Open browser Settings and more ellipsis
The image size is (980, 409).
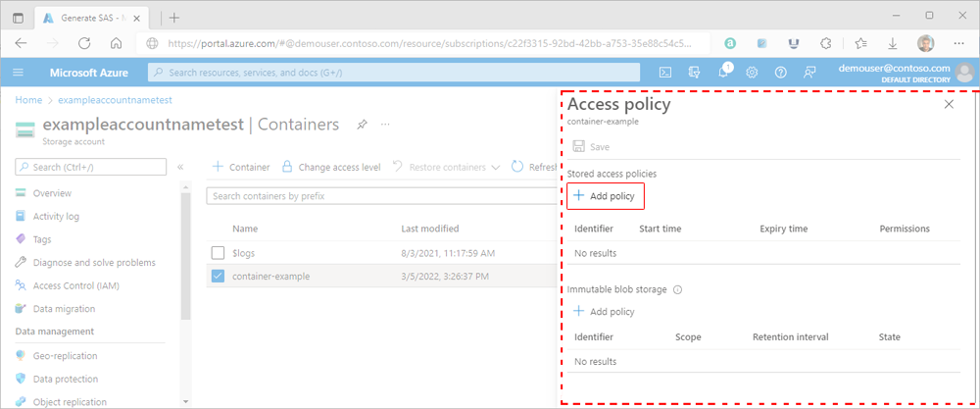959,43
